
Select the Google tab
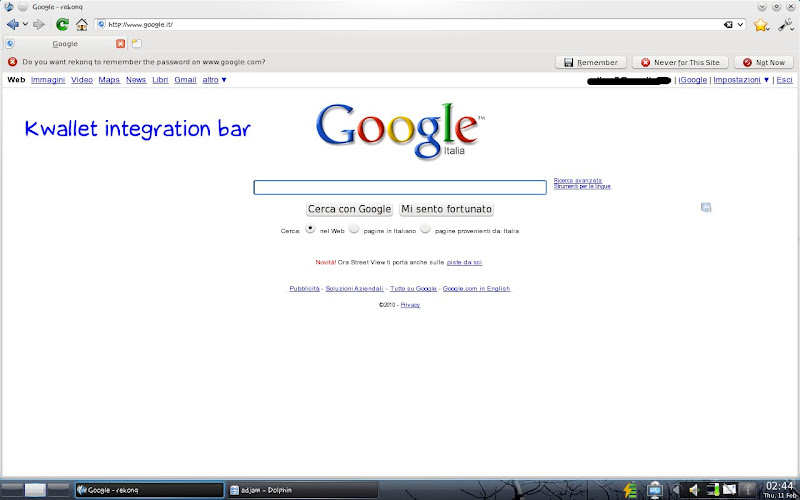[x=65, y=44]
